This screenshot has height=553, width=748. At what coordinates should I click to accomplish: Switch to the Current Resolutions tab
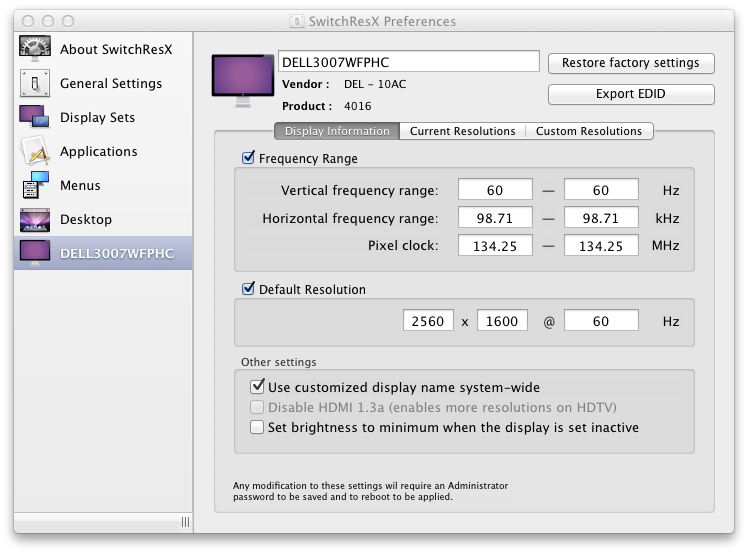(x=462, y=131)
